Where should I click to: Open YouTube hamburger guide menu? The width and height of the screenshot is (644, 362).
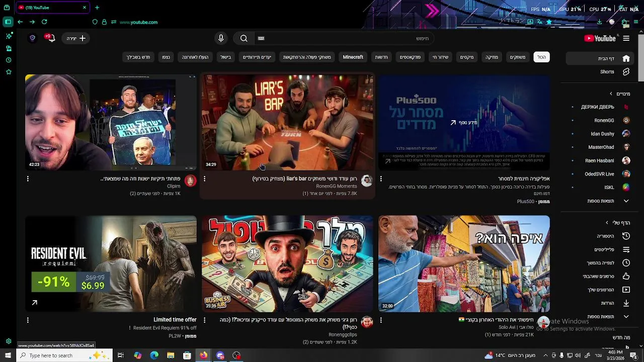pyautogui.click(x=626, y=38)
